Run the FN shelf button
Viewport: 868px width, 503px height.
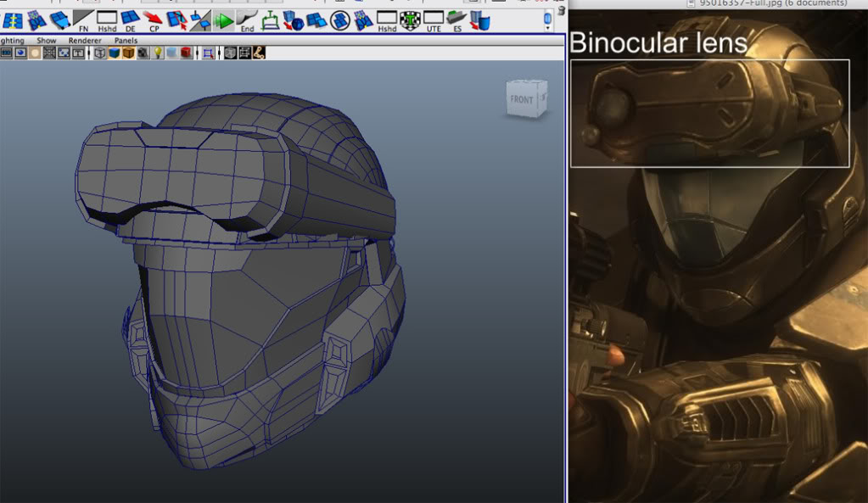(x=83, y=21)
